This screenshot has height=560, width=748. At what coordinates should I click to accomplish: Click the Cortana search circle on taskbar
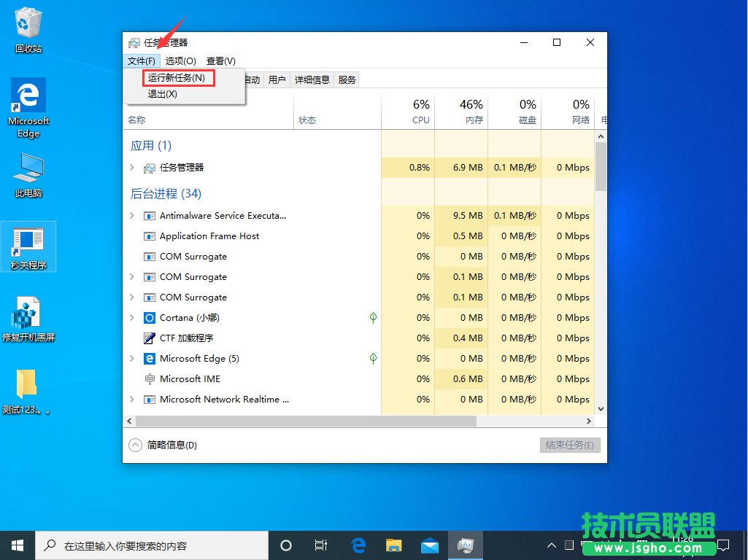(285, 545)
